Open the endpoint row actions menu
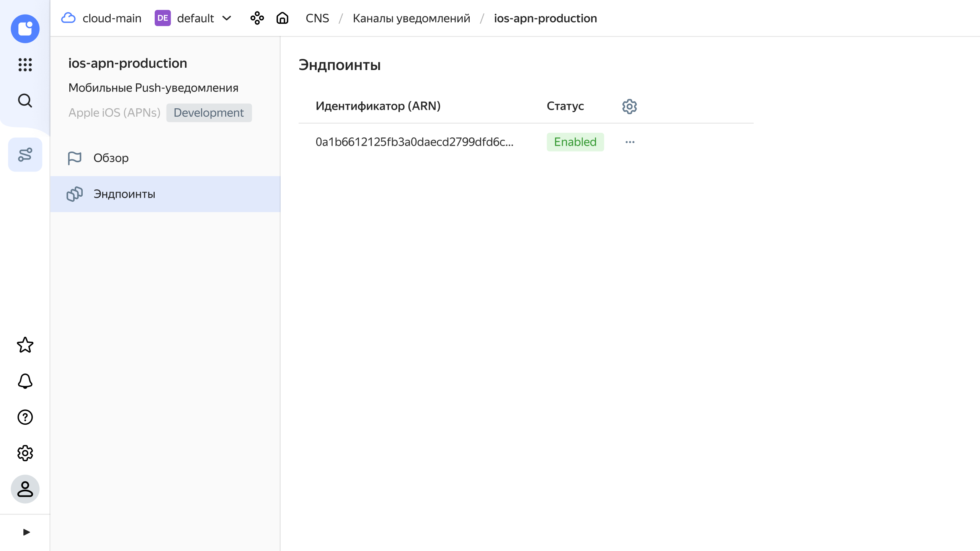Viewport: 980px width, 551px height. (630, 142)
